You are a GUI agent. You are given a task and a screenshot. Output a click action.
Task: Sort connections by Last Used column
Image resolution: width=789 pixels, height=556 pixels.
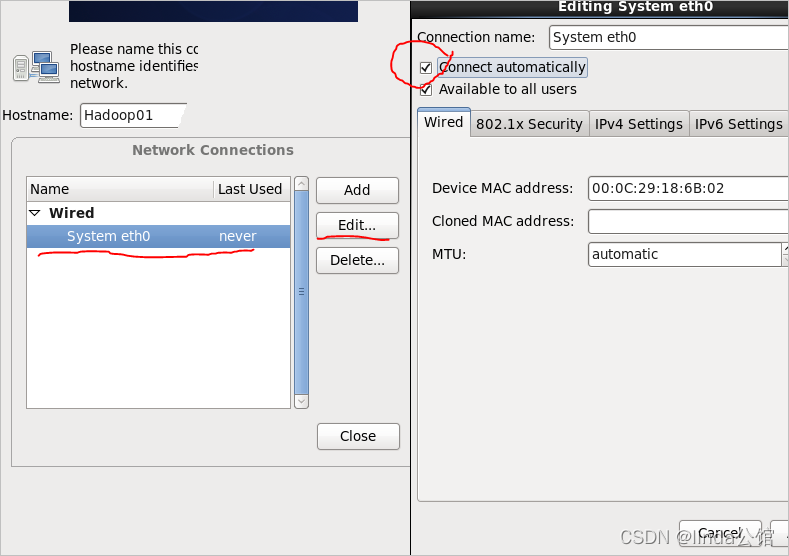tap(250, 189)
